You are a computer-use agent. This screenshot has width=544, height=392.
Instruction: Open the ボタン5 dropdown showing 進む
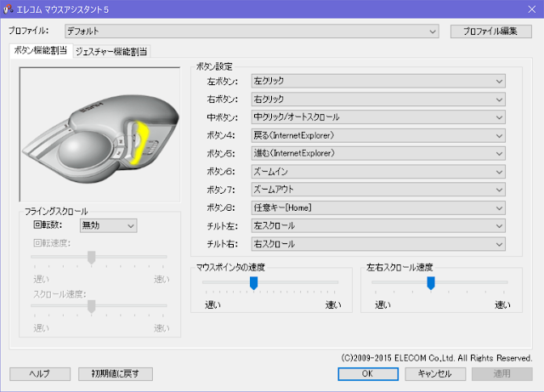(x=378, y=153)
